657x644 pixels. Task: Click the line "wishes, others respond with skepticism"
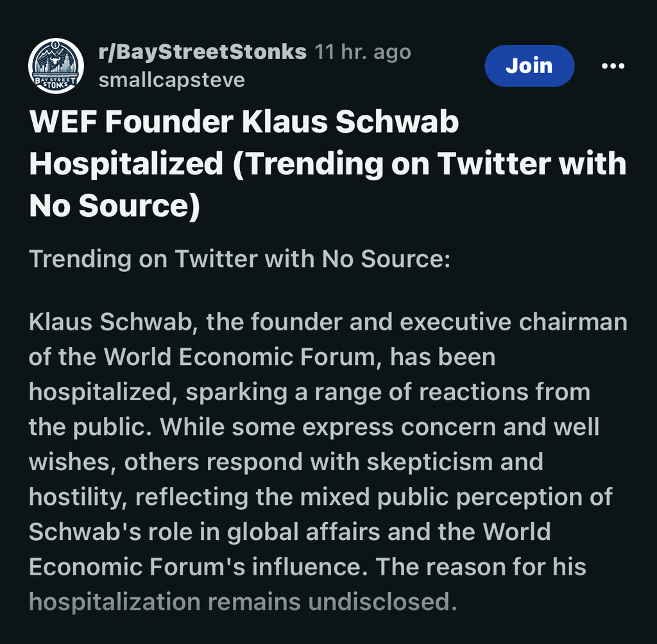point(286,462)
